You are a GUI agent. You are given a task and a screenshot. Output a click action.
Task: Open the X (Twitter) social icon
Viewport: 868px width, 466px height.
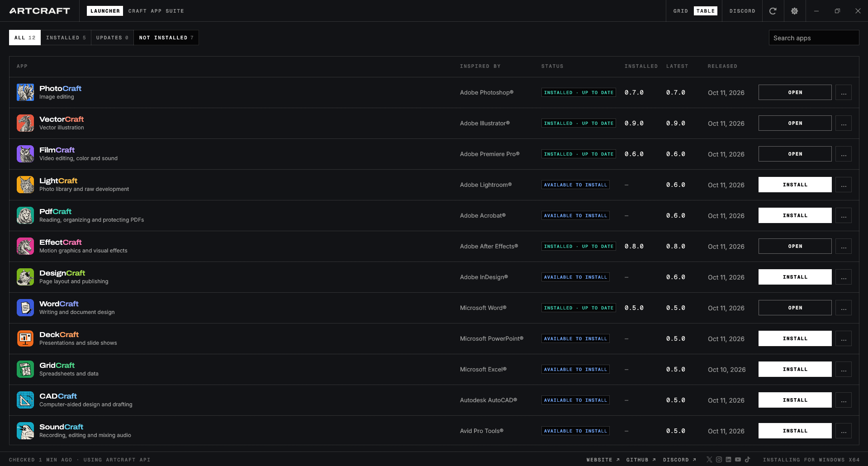click(x=709, y=459)
